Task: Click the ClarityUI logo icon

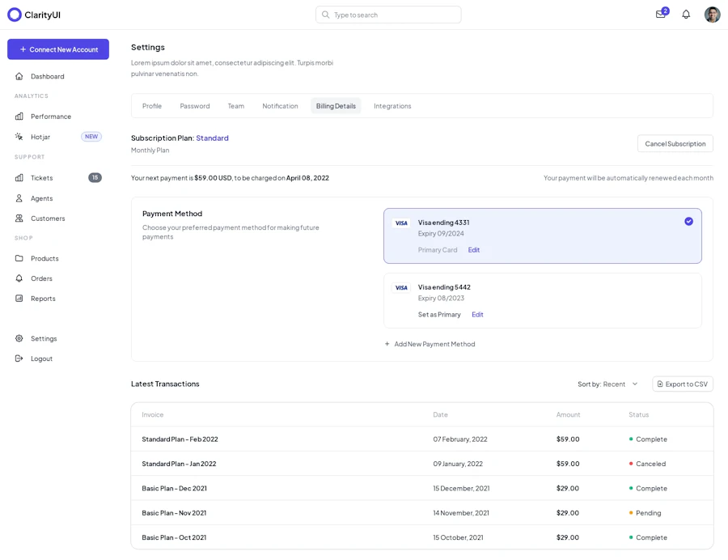Action: pyautogui.click(x=15, y=15)
